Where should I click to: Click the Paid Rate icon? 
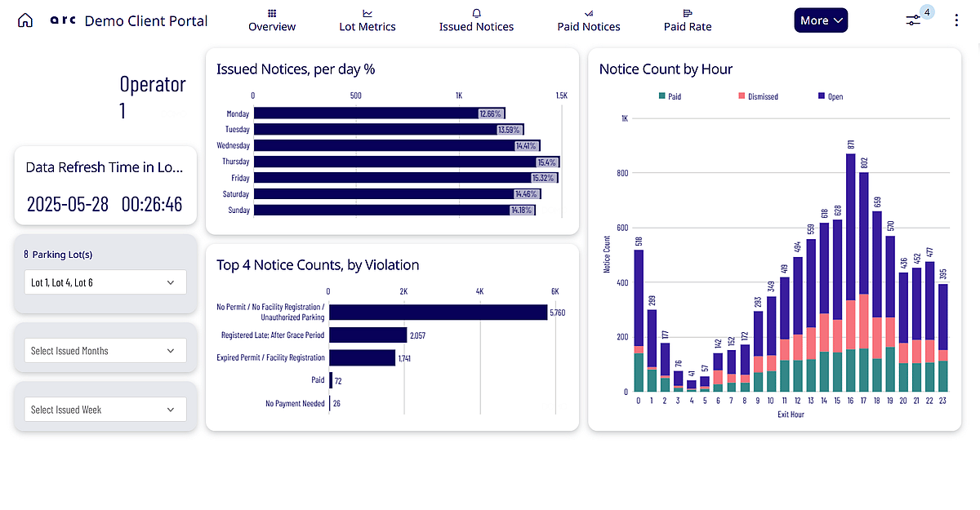(687, 13)
